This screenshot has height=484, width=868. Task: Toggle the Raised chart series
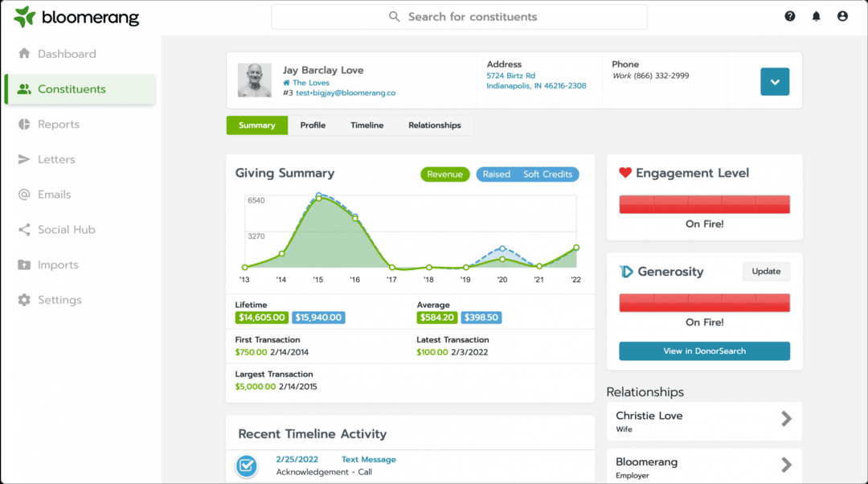point(496,174)
